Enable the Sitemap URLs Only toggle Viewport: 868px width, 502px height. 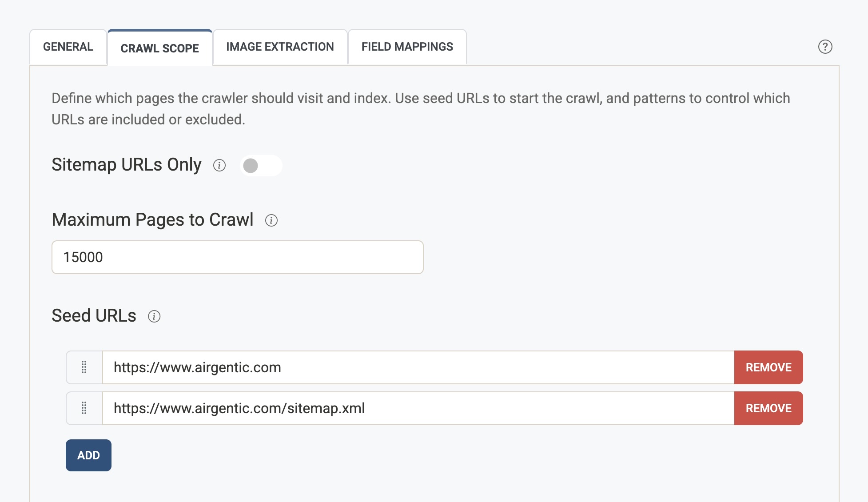(x=261, y=166)
